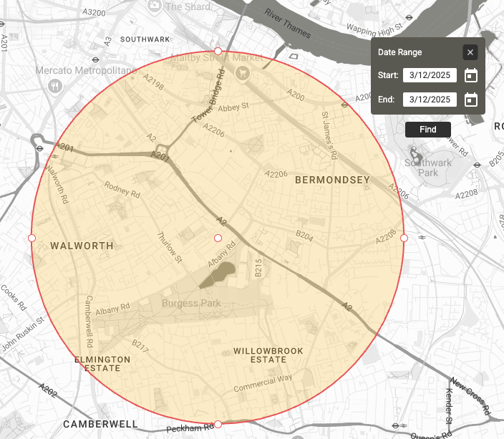Select the circle's right resize handle

click(404, 238)
